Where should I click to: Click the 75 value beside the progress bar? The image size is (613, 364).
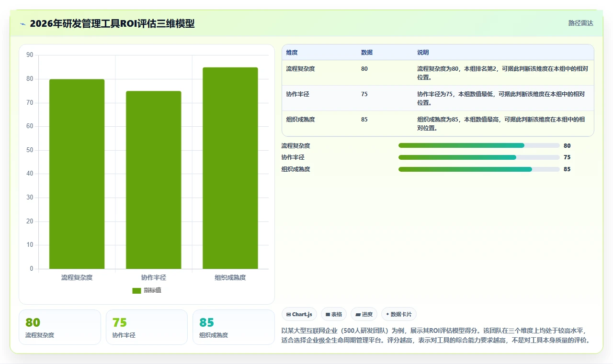point(567,157)
